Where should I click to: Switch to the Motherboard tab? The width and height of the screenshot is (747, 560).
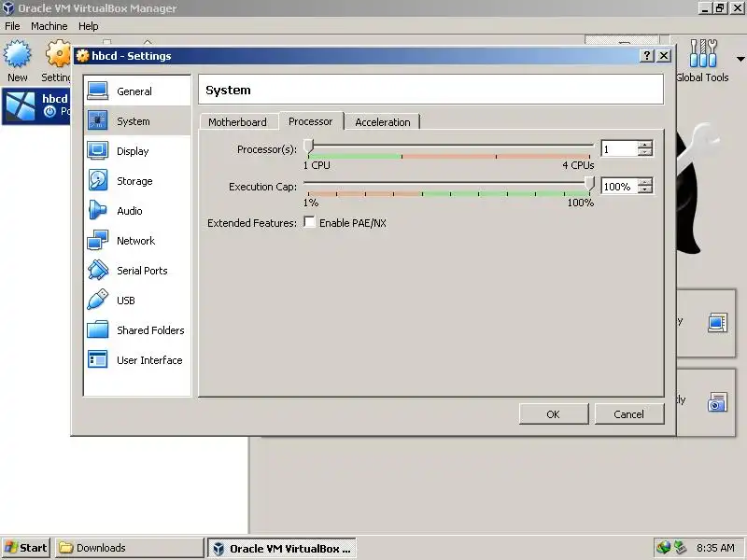coord(237,122)
